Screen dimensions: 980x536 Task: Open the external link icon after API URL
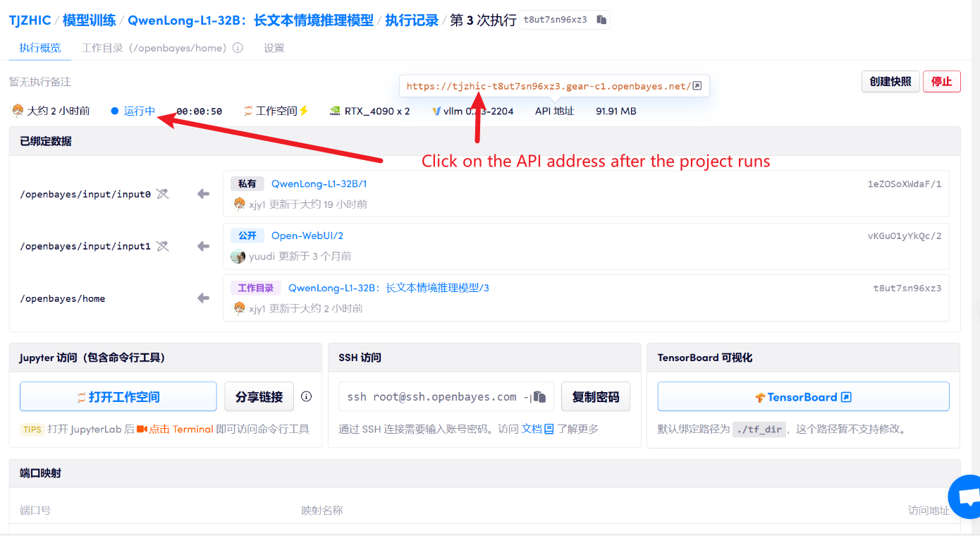click(697, 86)
